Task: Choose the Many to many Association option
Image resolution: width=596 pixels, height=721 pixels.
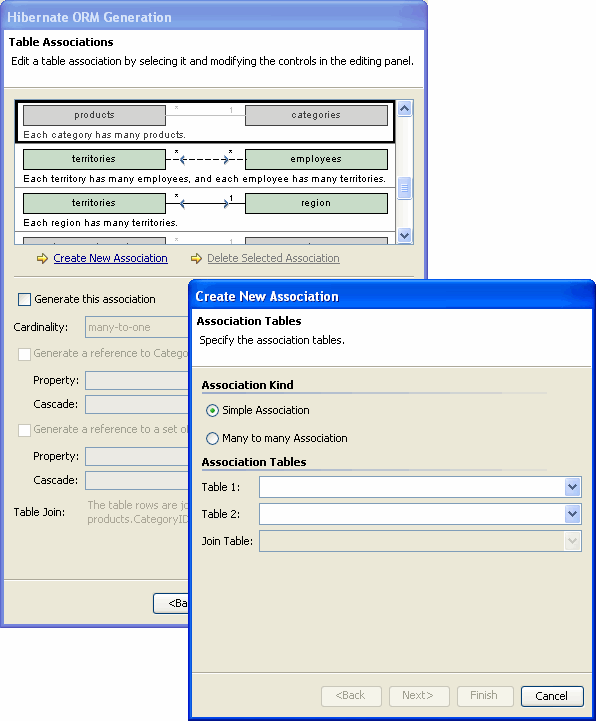Action: 212,438
